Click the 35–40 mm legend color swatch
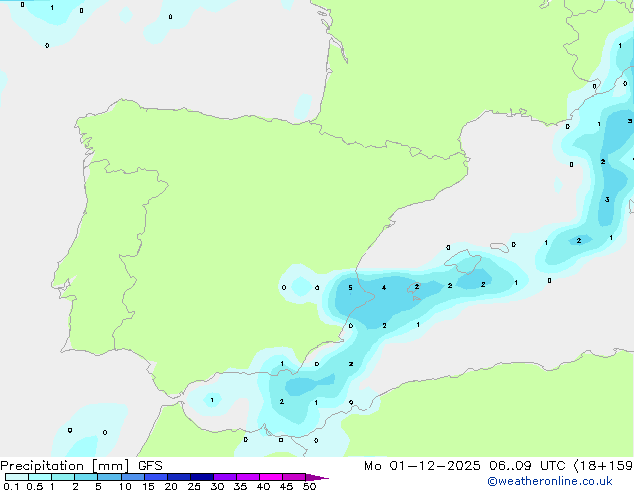The width and height of the screenshot is (634, 490). pyautogui.click(x=248, y=477)
